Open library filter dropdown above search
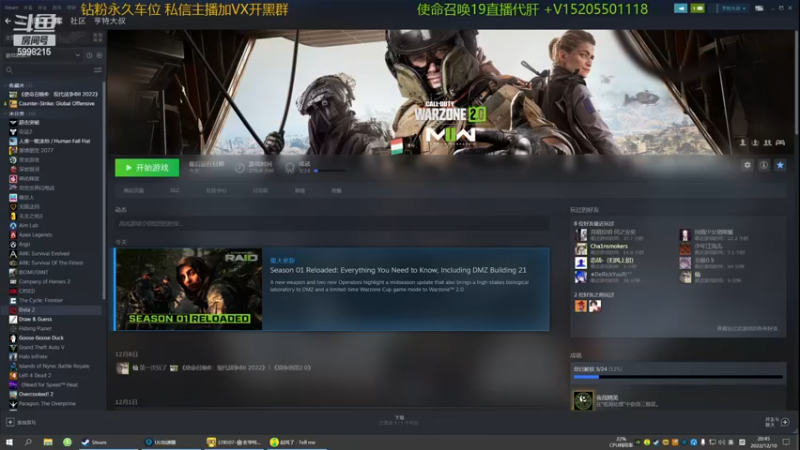 pyautogui.click(x=42, y=55)
